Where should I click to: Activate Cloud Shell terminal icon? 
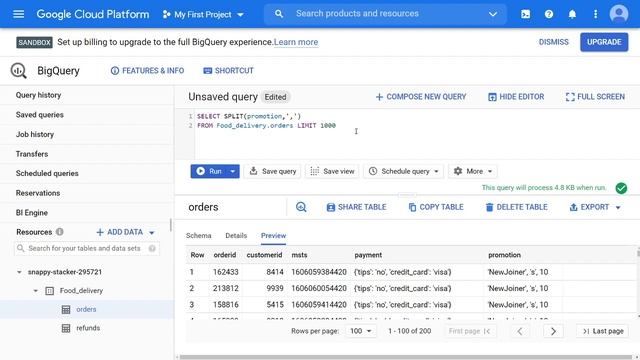pos(525,14)
